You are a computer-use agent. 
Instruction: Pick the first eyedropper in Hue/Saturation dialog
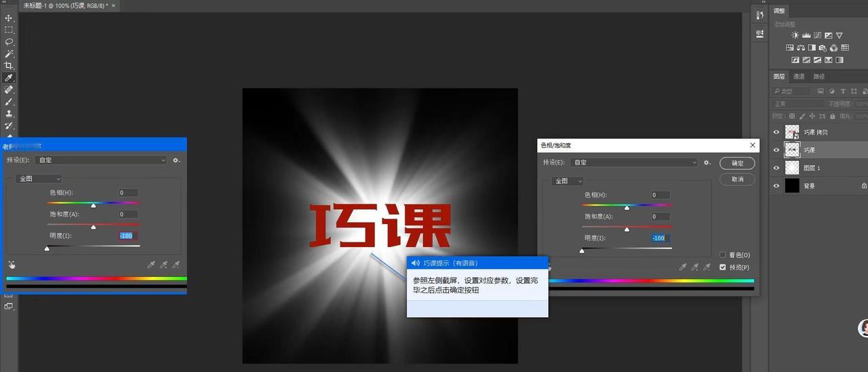tap(683, 267)
